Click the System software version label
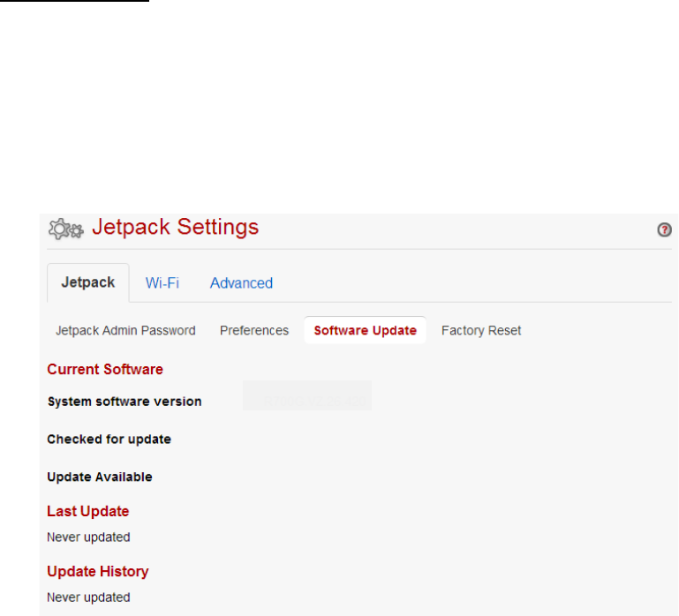 click(x=124, y=402)
